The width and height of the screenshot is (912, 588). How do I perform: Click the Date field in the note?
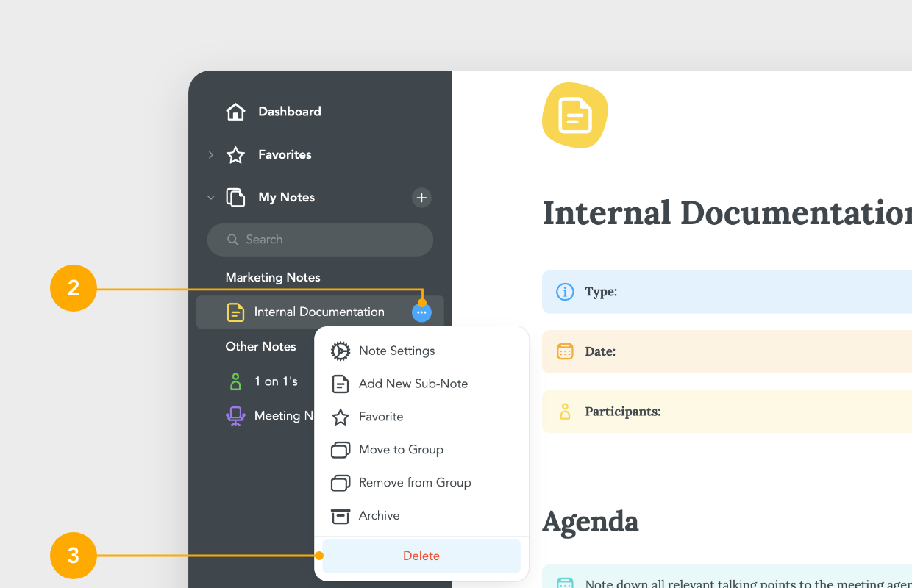point(727,351)
